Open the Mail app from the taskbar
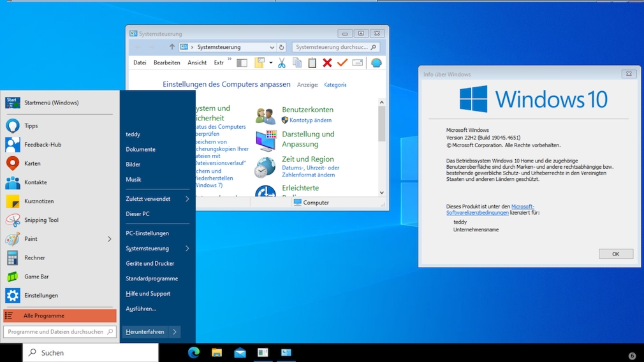 point(240,352)
